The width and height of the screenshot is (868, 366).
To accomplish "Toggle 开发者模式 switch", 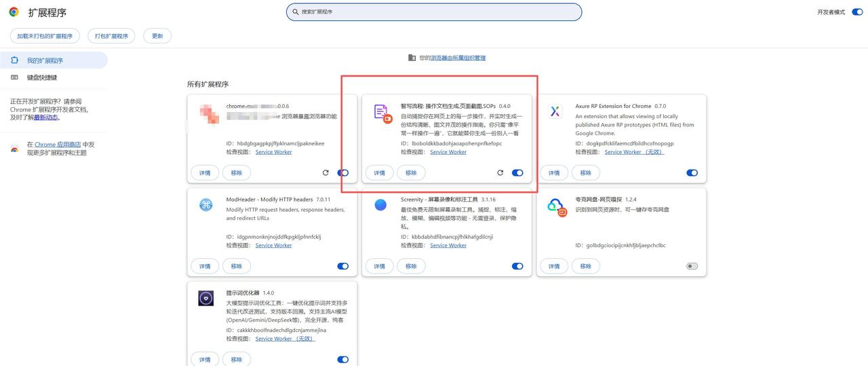I will (x=856, y=12).
